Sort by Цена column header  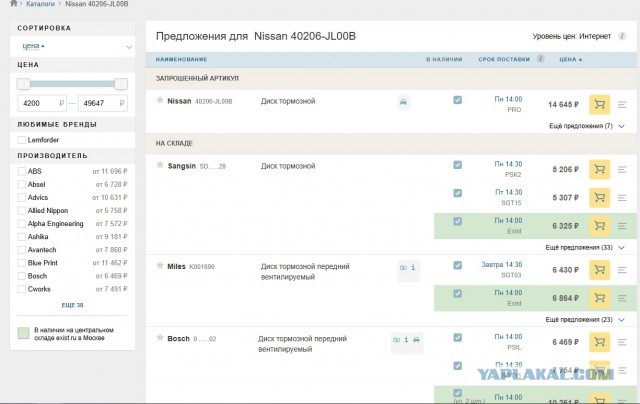pos(571,60)
